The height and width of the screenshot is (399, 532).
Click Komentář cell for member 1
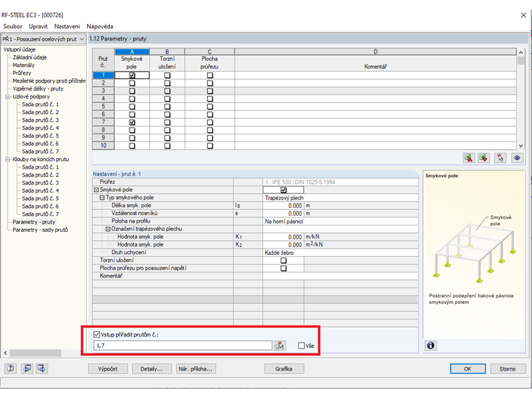pyautogui.click(x=376, y=76)
